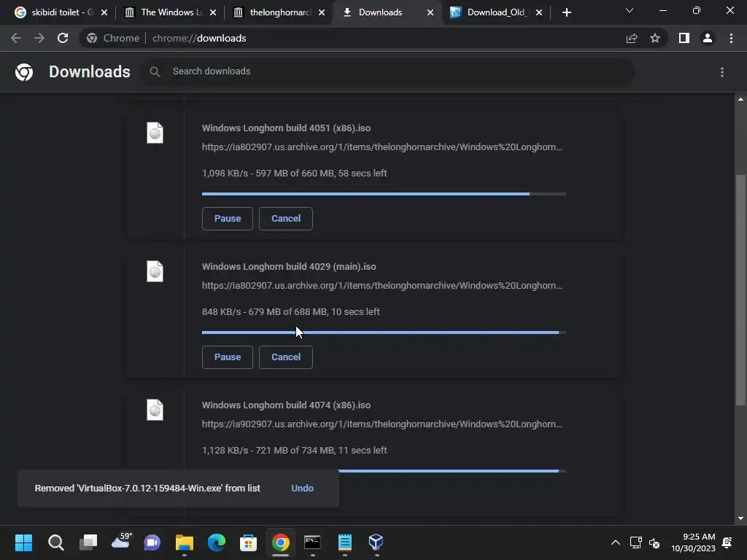The height and width of the screenshot is (560, 747).
Task: Click the magnifier icon in Search downloads
Action: coord(155,71)
